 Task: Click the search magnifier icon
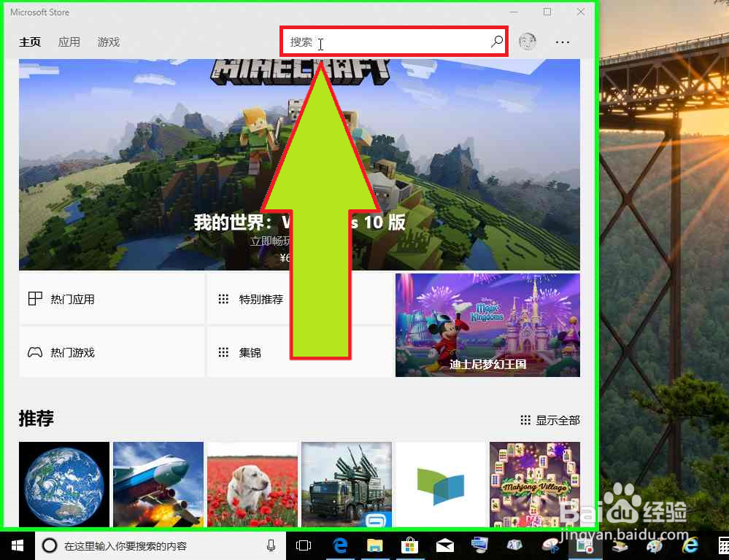[x=495, y=42]
